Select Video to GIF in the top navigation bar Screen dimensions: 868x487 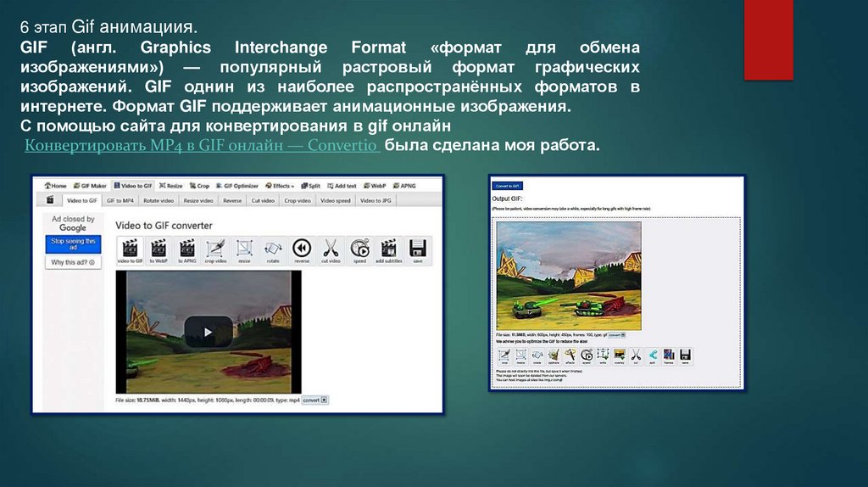pos(133,186)
